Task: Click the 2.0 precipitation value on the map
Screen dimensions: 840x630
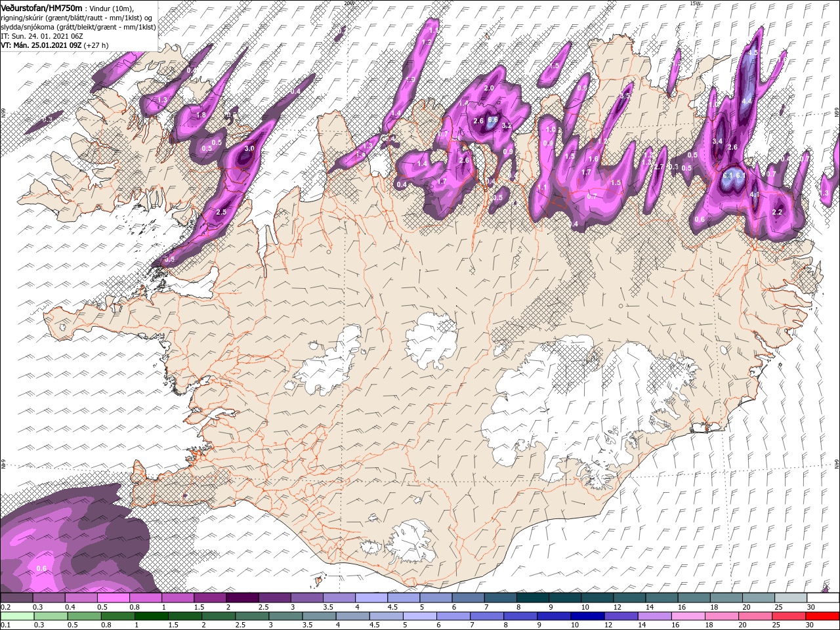Action: (488, 88)
